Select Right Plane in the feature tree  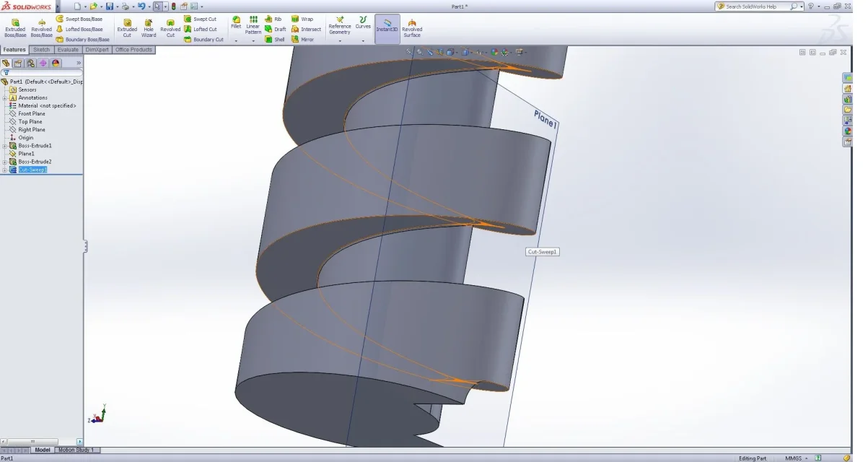pos(27,130)
